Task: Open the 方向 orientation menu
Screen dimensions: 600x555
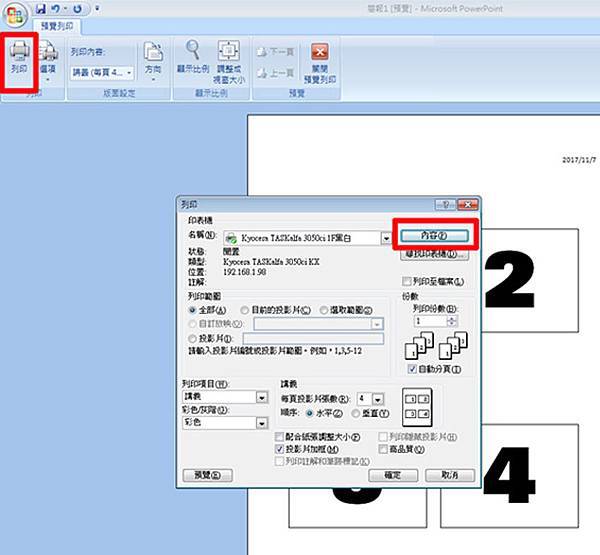Action: coord(153,61)
